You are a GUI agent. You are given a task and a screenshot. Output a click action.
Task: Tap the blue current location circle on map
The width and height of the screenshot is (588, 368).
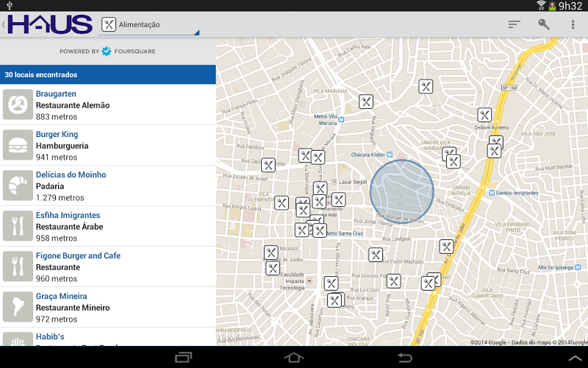click(402, 191)
